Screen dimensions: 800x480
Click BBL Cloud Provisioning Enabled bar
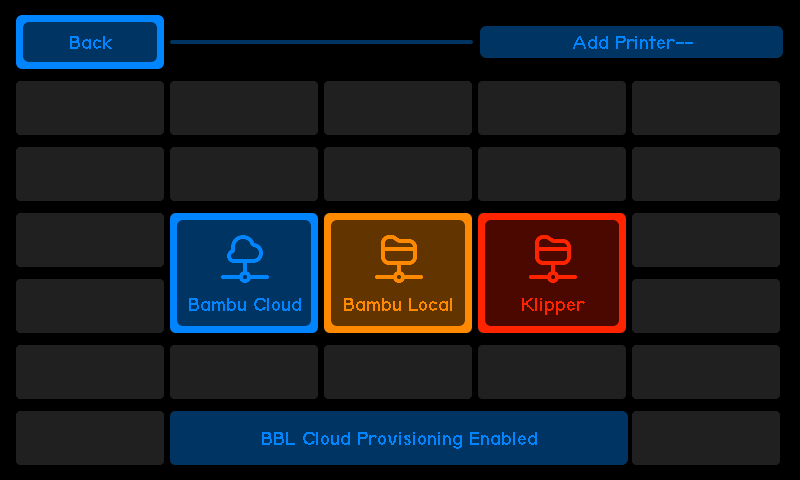click(398, 438)
